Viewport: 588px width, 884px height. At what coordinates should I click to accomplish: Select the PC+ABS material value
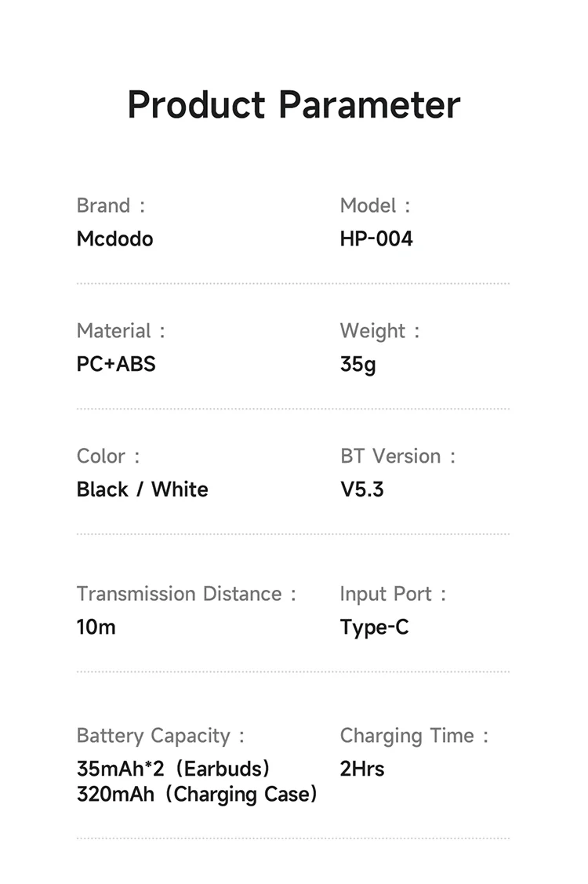click(x=116, y=364)
